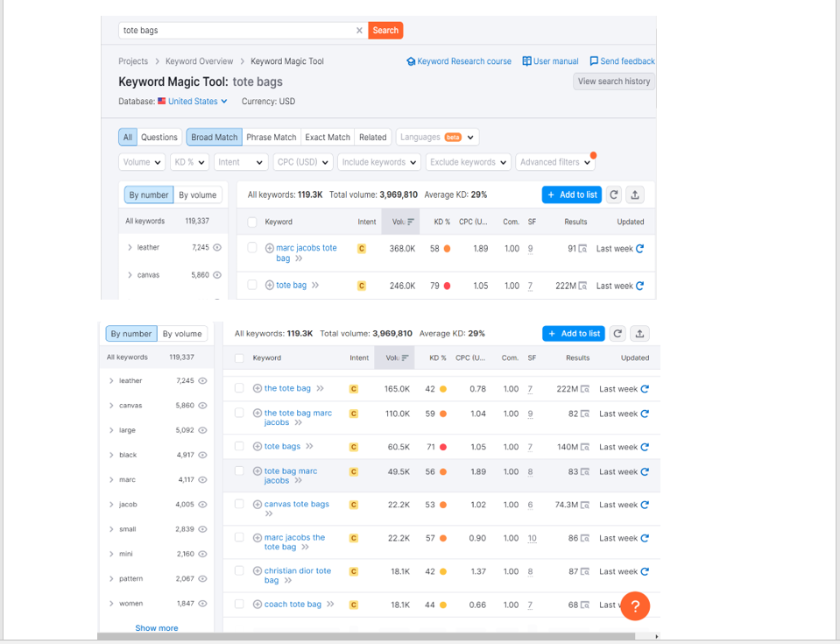Screen dimensions: 840x644
Task: Click Show more under keyword groups
Action: [x=157, y=628]
